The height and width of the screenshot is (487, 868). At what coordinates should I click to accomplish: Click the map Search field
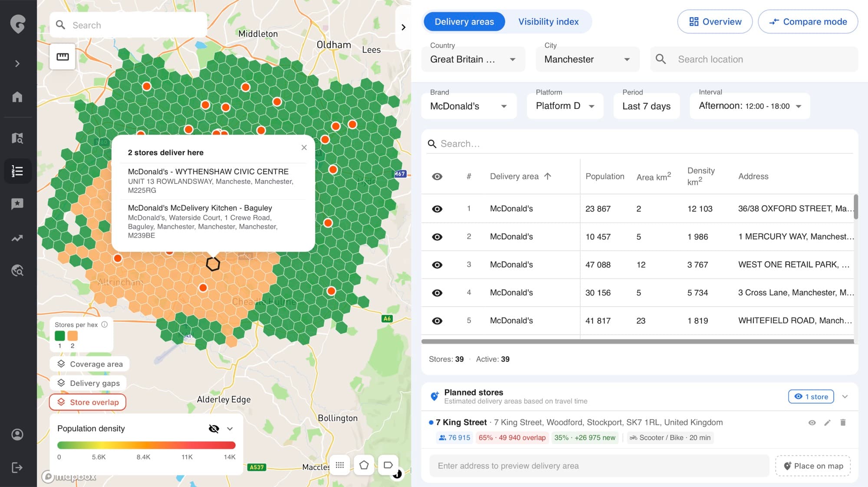128,25
